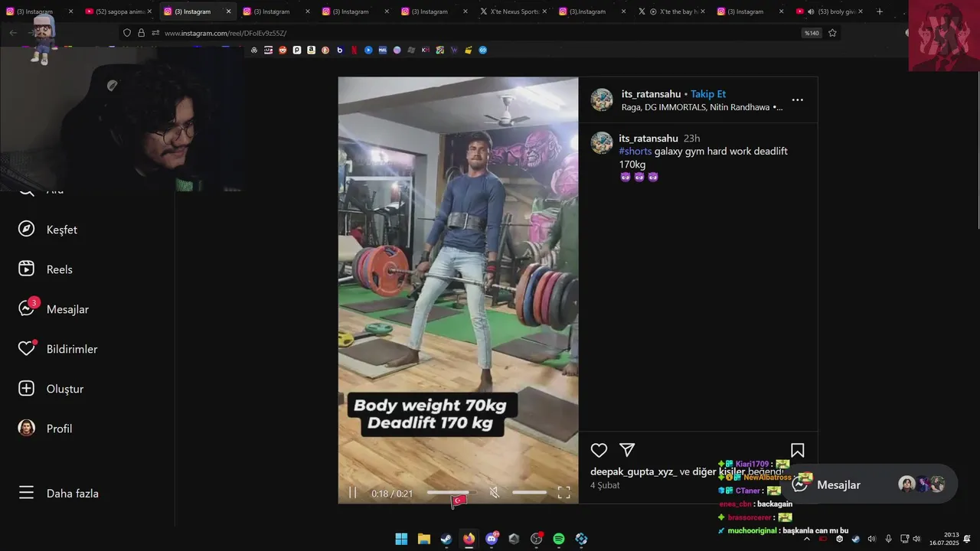
Task: Open OBS Studio from taskbar
Action: pyautogui.click(x=536, y=539)
